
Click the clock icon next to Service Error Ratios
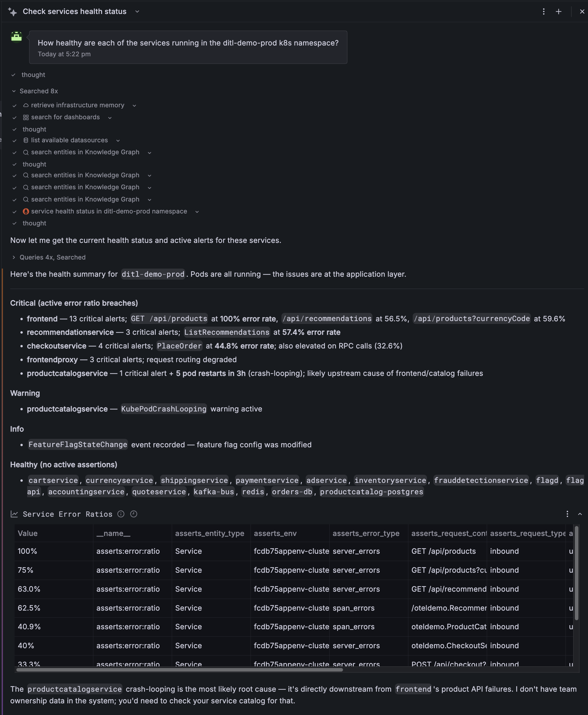134,514
